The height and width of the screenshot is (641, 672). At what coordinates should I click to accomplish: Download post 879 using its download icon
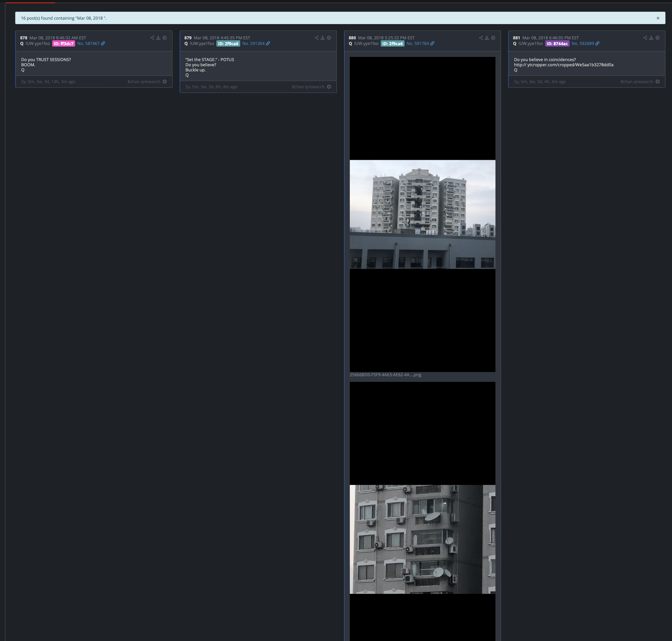coord(323,38)
